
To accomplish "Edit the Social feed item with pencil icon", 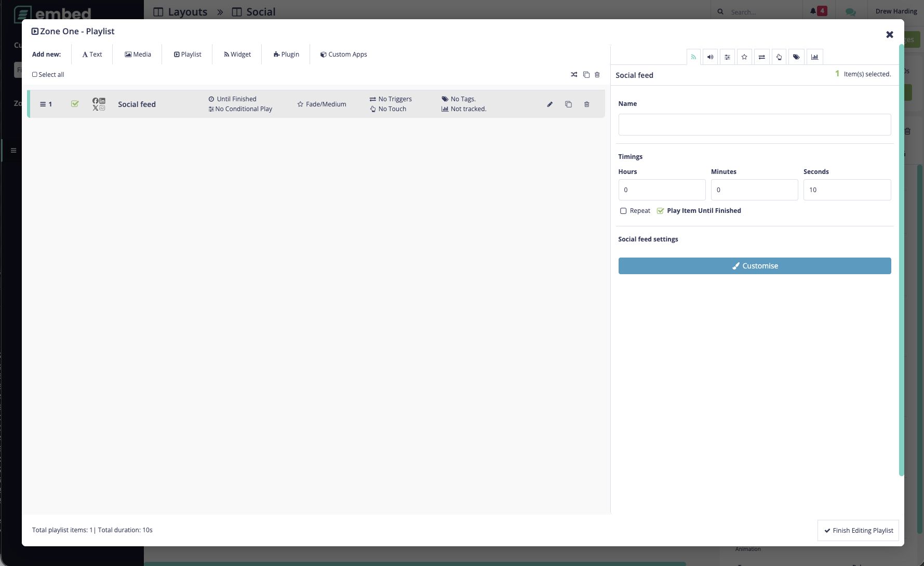I will (550, 104).
